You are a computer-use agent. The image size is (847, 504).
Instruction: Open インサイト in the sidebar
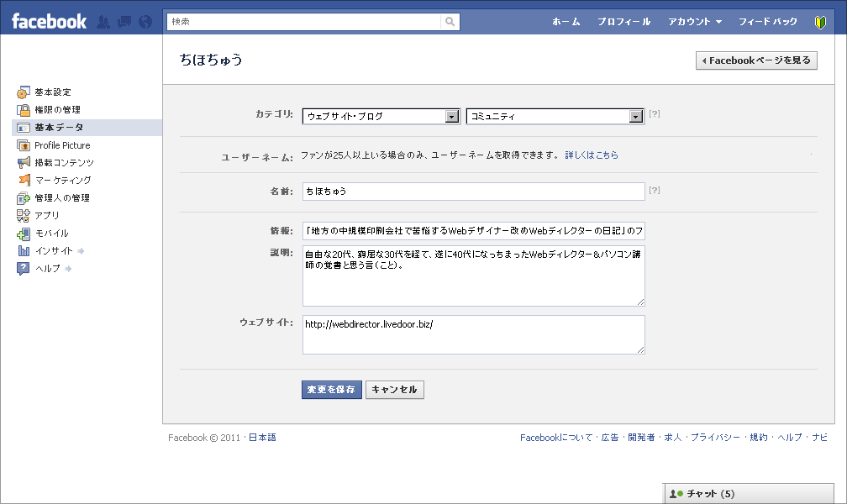(x=54, y=250)
